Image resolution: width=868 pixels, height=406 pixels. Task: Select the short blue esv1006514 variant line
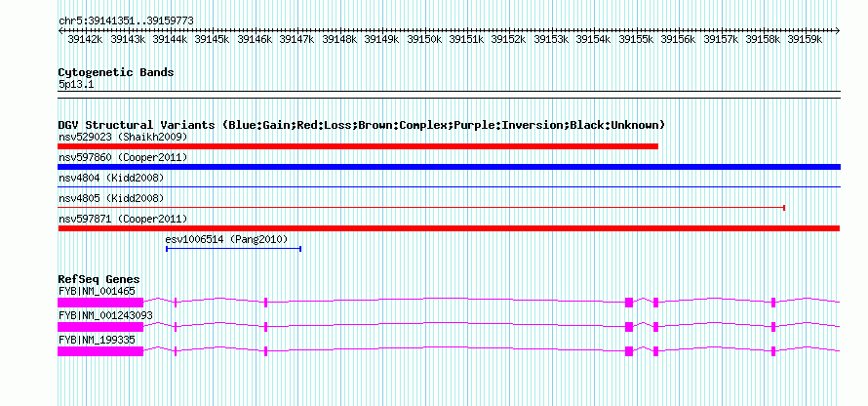(x=234, y=249)
